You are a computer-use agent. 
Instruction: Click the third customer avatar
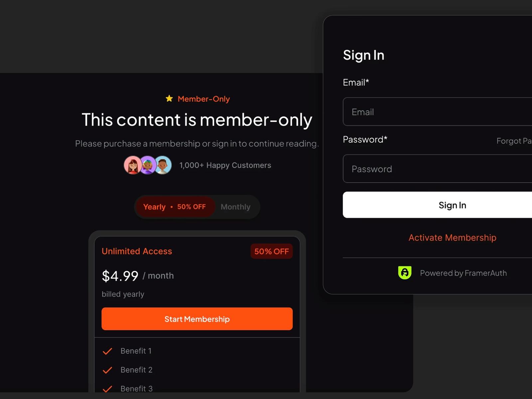[x=163, y=165]
